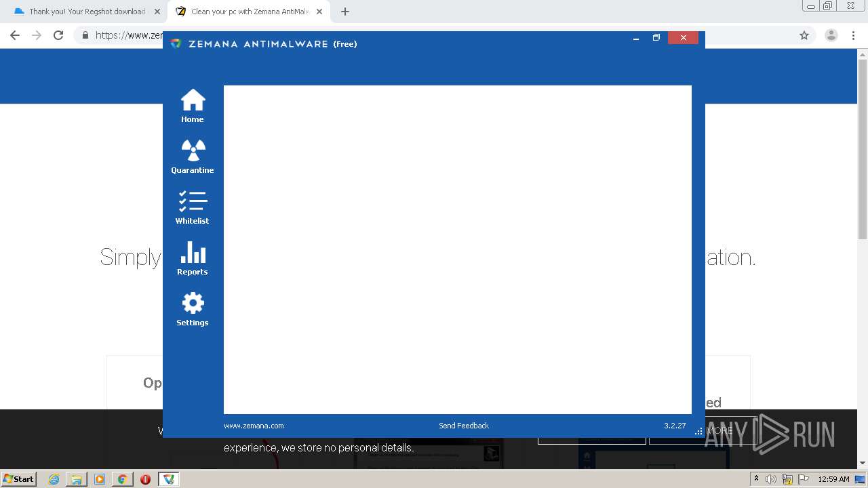Close the Zemana AntiMalware window
The width and height of the screenshot is (868, 488).
(x=683, y=38)
